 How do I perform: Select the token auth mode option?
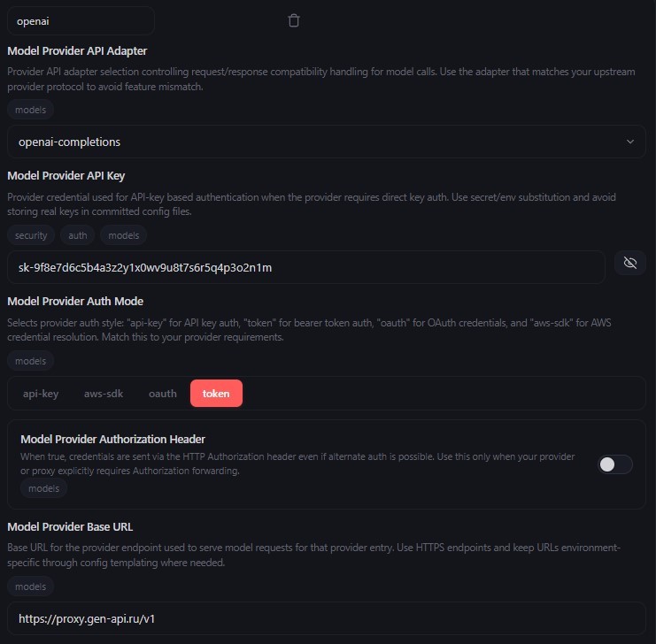pyautogui.click(x=216, y=394)
